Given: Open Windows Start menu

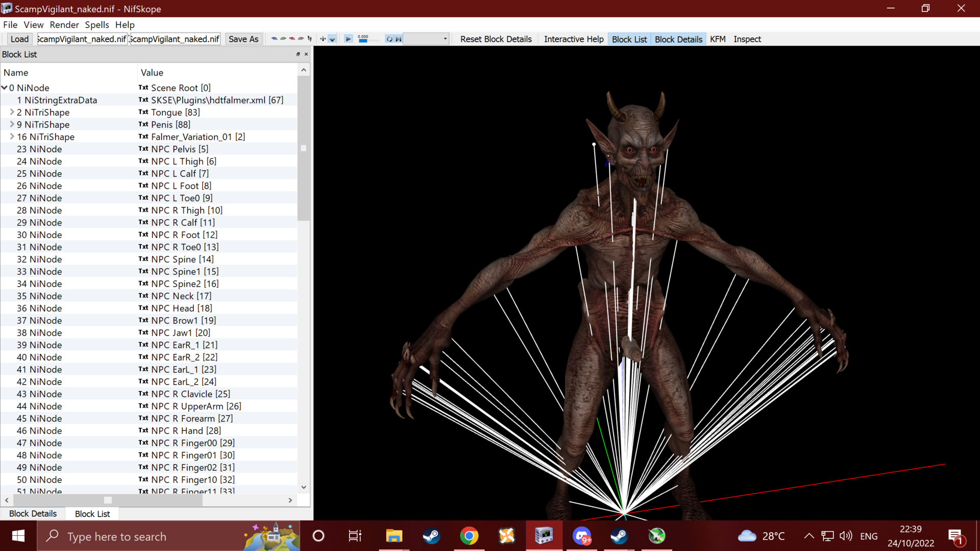Looking at the screenshot, I should [18, 536].
